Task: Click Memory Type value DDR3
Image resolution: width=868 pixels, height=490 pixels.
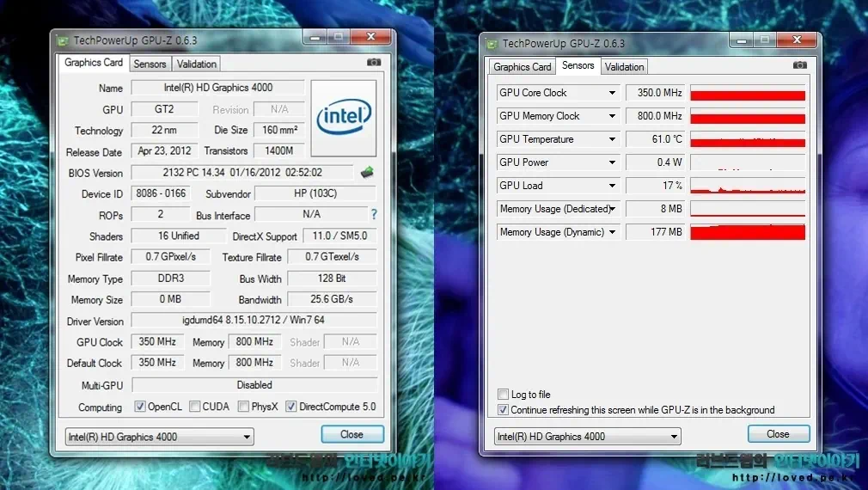Action: coord(171,279)
